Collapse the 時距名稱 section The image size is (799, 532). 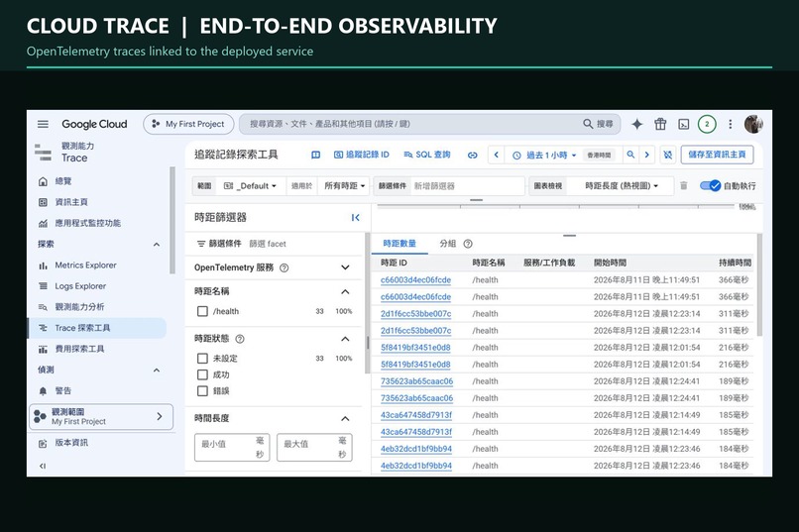[x=345, y=291]
